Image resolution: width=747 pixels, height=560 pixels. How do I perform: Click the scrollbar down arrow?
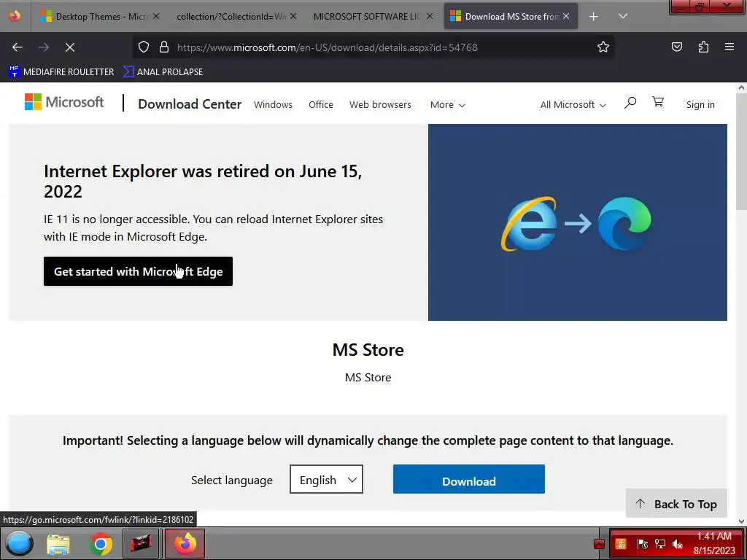coord(741,521)
